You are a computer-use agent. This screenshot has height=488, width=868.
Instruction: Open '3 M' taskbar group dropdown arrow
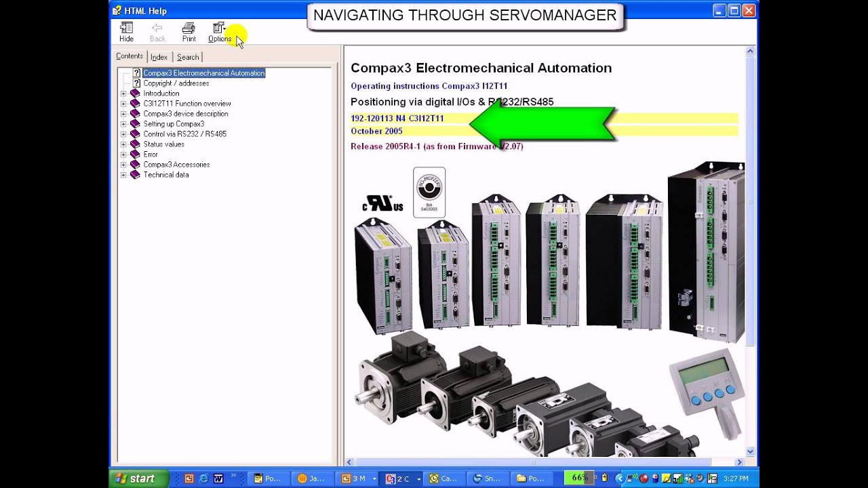374,479
